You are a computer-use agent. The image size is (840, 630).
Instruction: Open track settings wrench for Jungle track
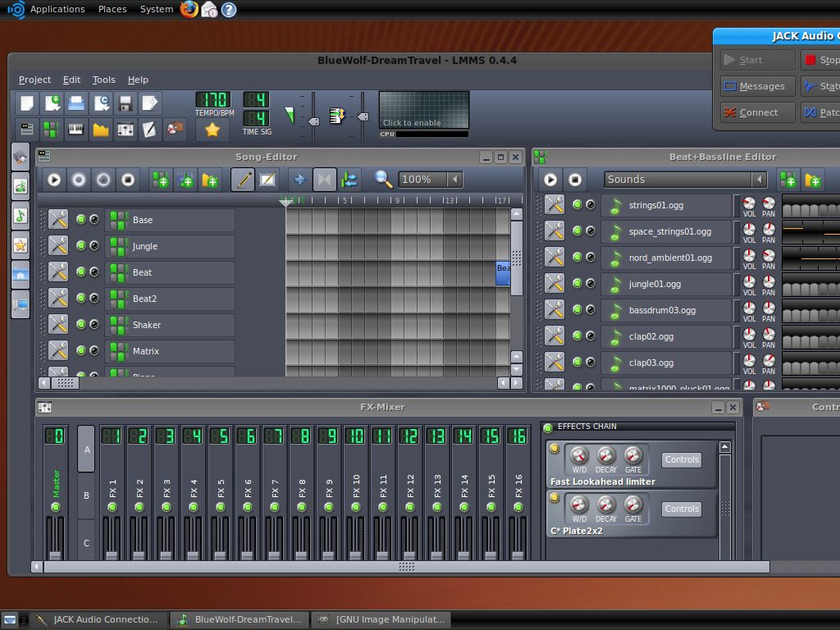point(57,246)
